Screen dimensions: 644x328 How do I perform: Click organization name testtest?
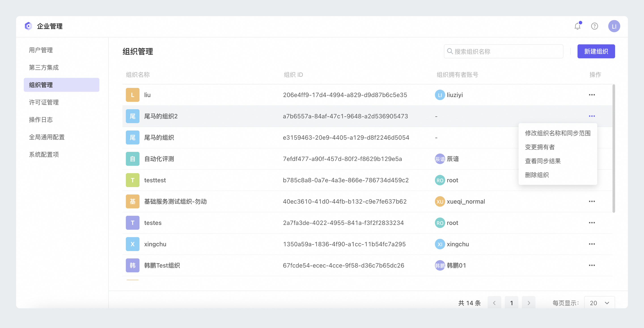[155, 180]
